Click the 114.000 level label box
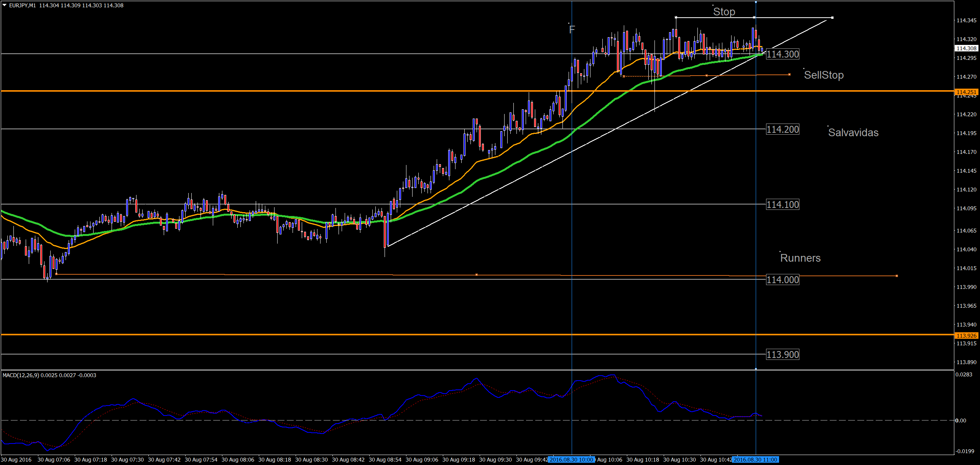Image resolution: width=980 pixels, height=465 pixels. point(783,280)
